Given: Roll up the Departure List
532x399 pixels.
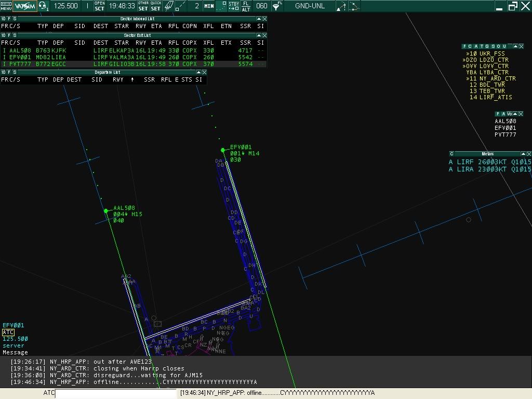Looking at the screenshot, I should [198, 72].
